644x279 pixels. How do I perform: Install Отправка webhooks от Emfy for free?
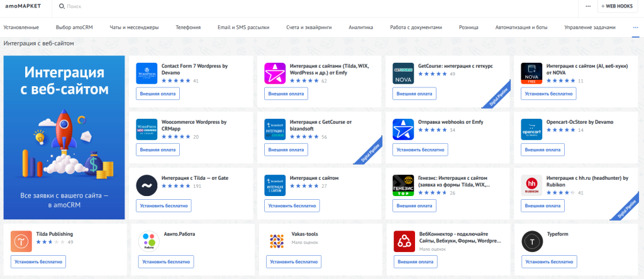(x=420, y=150)
